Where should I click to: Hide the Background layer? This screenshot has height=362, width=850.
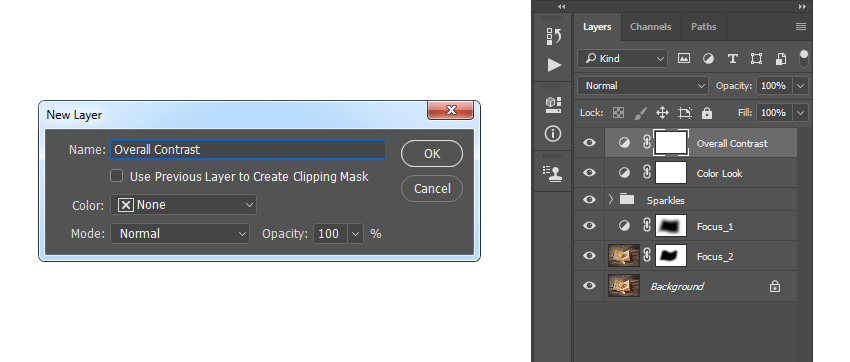(589, 286)
